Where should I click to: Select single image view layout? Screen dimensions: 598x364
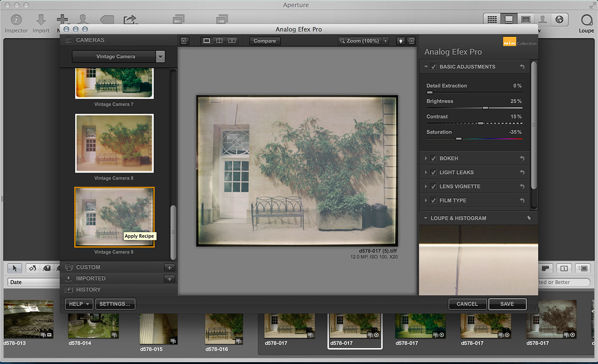point(206,41)
